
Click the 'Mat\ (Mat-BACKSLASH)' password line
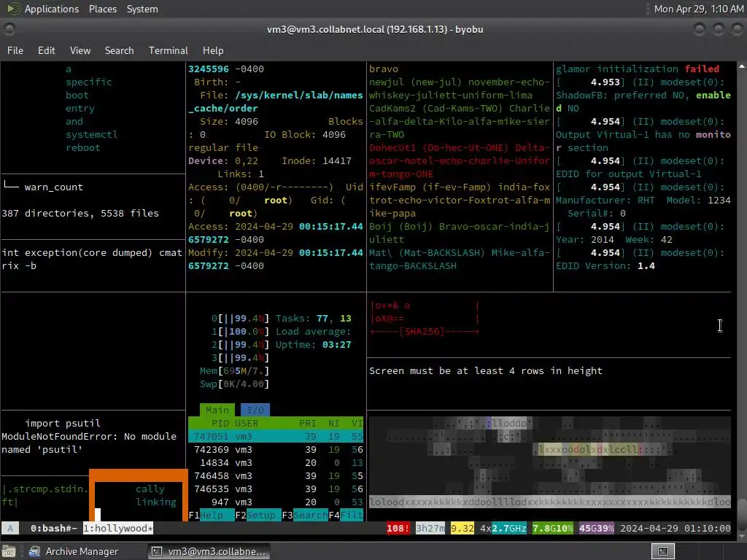[x=460, y=259]
